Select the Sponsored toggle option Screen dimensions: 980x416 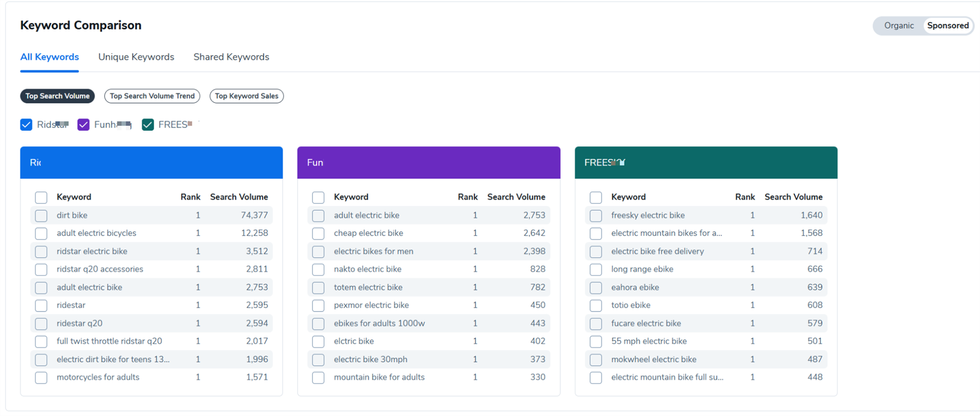(x=947, y=26)
